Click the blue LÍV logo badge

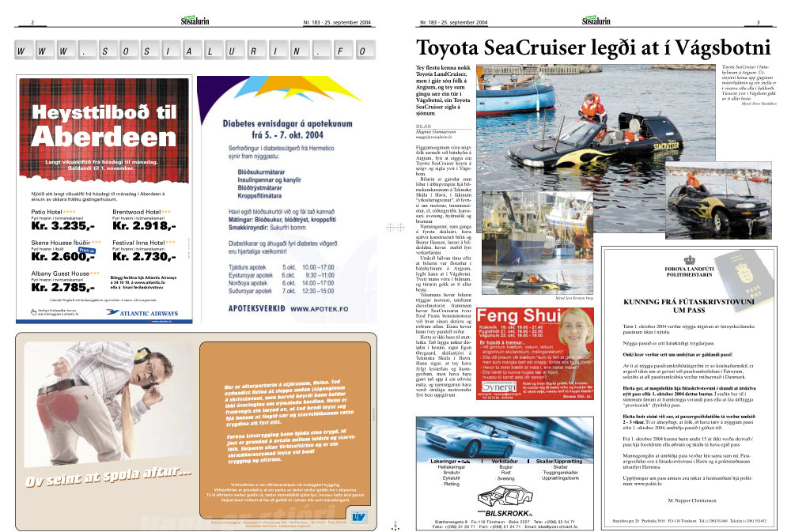coord(358,516)
